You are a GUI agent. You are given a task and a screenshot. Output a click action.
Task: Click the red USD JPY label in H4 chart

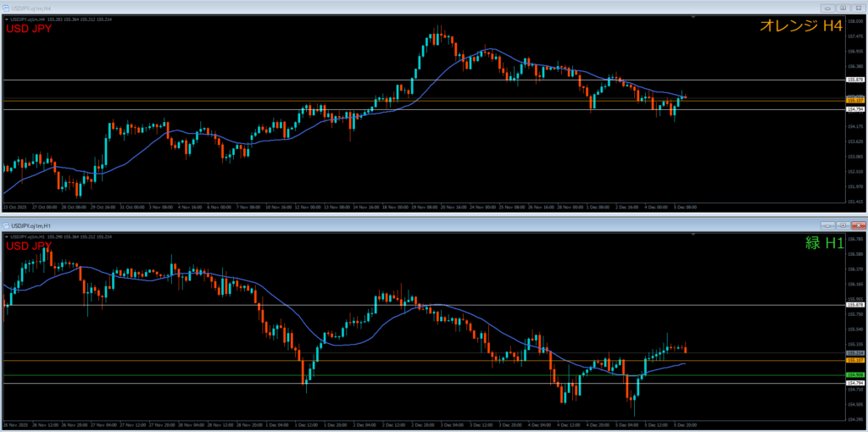pyautogui.click(x=29, y=29)
